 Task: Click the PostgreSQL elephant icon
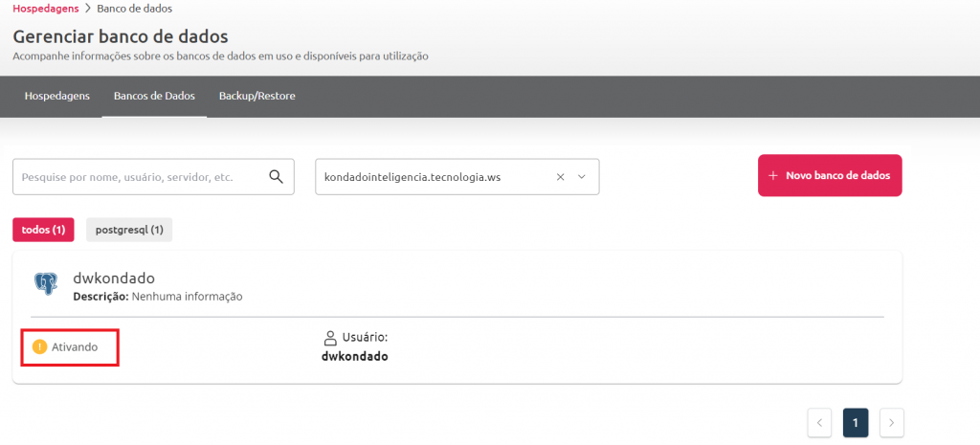click(x=45, y=283)
